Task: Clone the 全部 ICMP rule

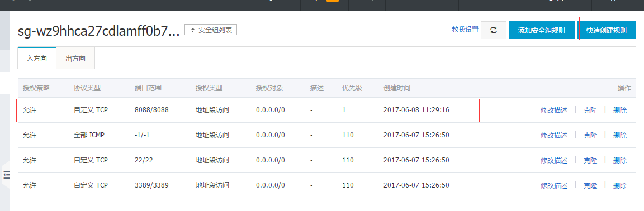Action: tap(590, 135)
